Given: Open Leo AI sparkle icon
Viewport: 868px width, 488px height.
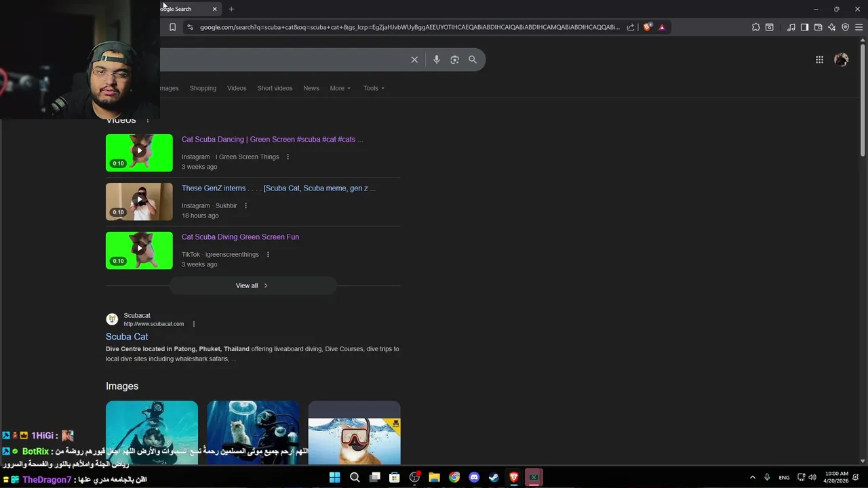Looking at the screenshot, I should click(832, 27).
